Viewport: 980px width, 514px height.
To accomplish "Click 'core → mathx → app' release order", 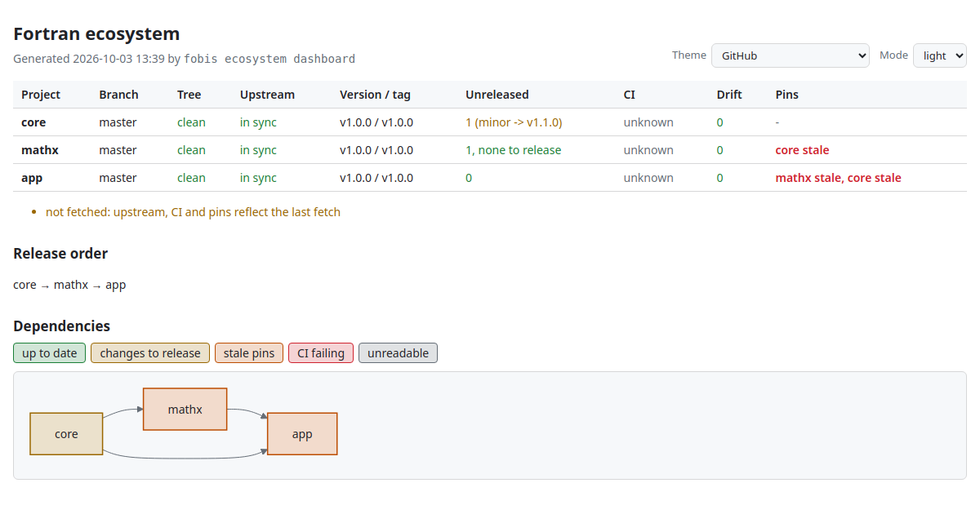I will (x=69, y=285).
